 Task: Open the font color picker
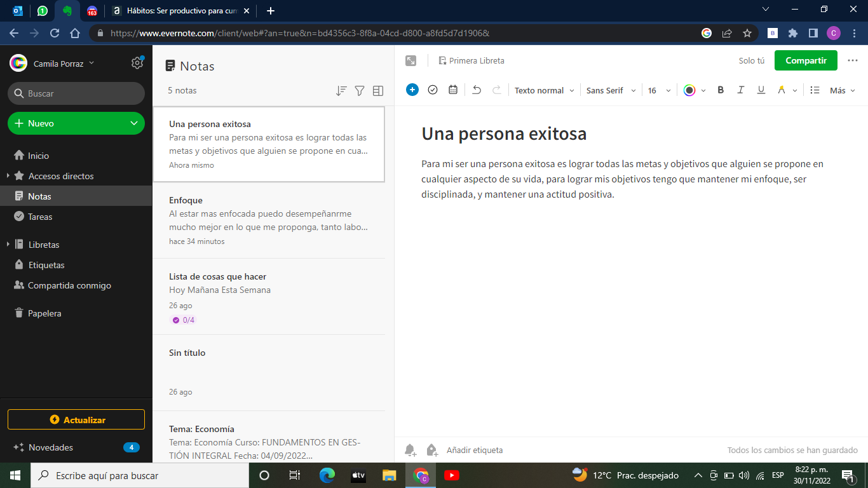click(x=689, y=90)
